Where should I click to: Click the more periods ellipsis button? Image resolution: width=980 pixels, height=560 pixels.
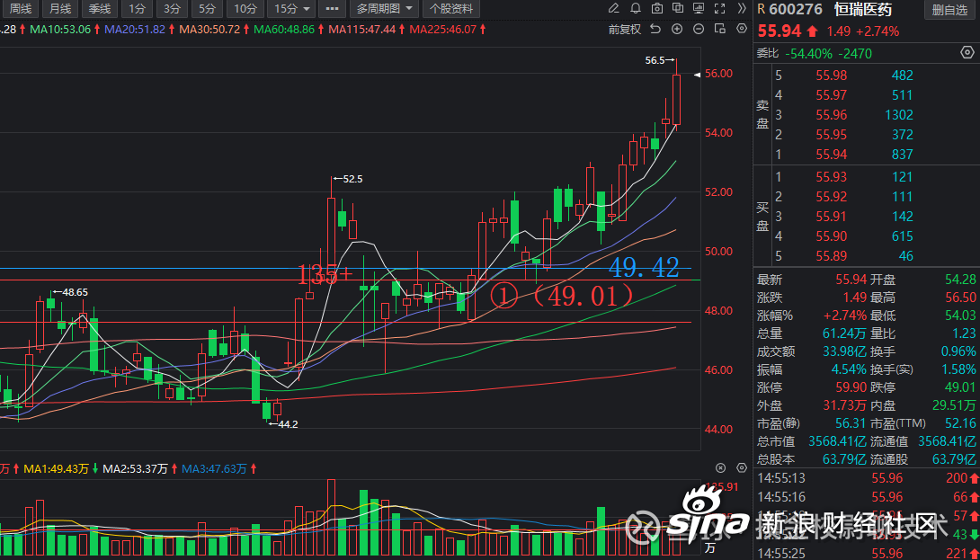pyautogui.click(x=333, y=9)
